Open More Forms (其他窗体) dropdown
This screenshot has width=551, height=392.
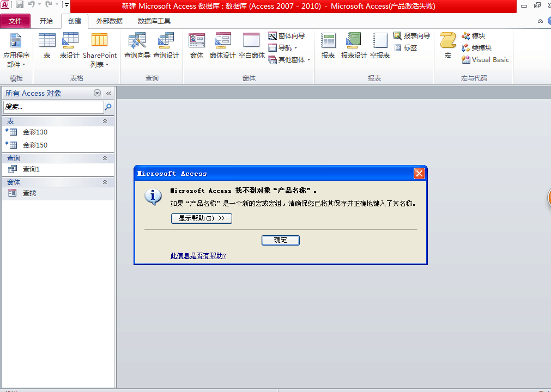click(289, 60)
